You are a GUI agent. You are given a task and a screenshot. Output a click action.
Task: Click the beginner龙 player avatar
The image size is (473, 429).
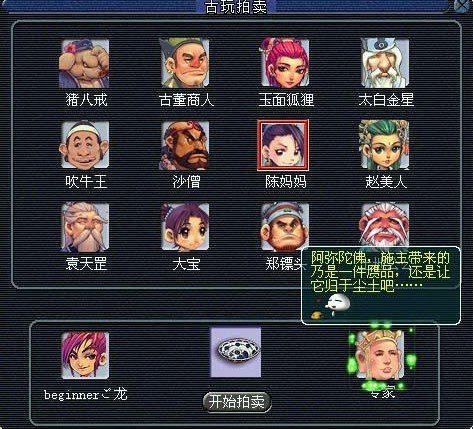[x=85, y=355]
